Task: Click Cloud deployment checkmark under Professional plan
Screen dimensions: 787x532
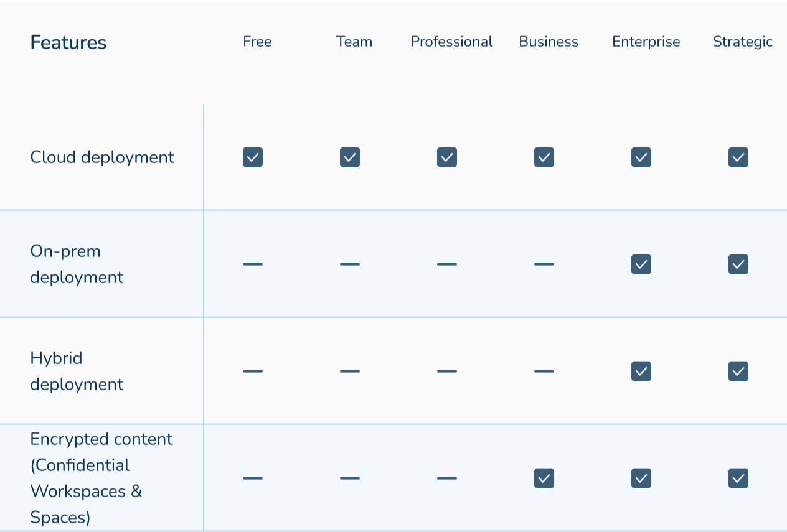Action: tap(447, 157)
